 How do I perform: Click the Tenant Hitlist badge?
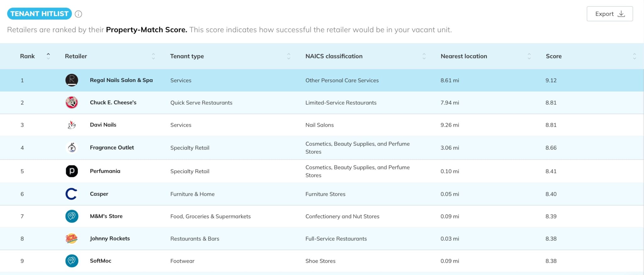pos(39,14)
